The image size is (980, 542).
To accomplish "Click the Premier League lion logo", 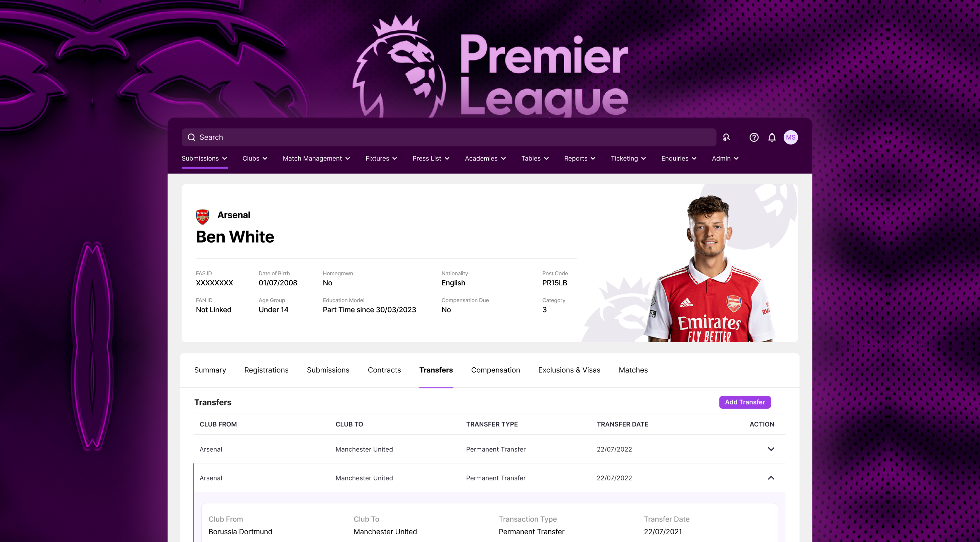I will pyautogui.click(x=399, y=67).
